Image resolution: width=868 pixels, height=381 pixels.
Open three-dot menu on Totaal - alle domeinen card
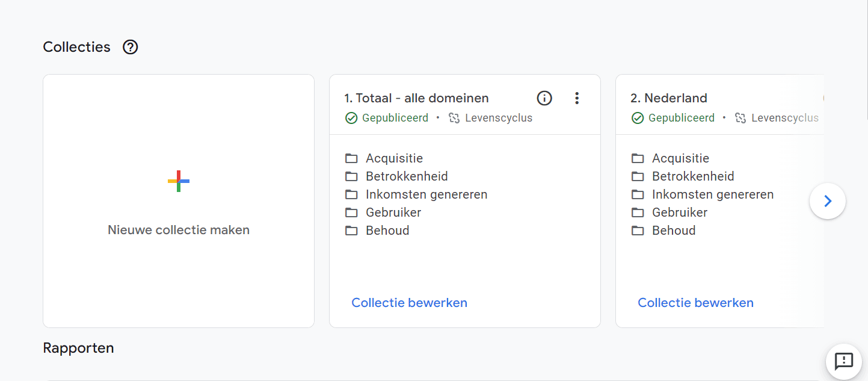577,98
